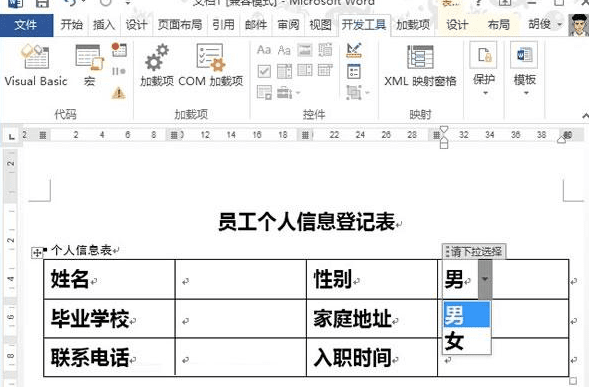
Task: Click the 个人信息表 caption text
Action: (x=82, y=250)
